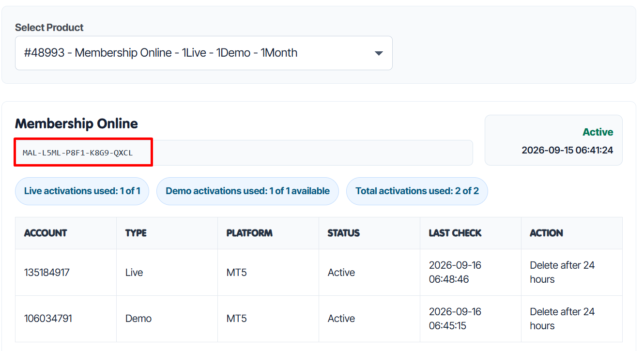Viewport: 644px width, 351px height.
Task: Click the Membership Online heading
Action: tap(77, 123)
